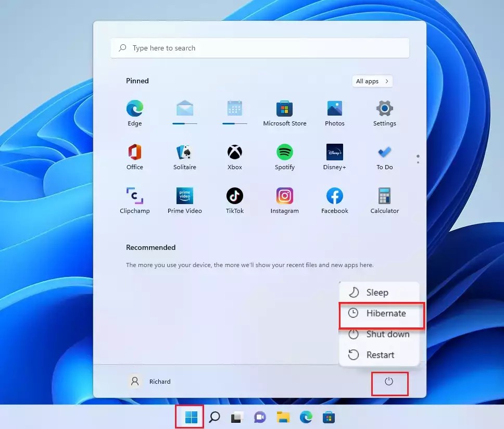Choose Restart in the power menu

tap(379, 355)
